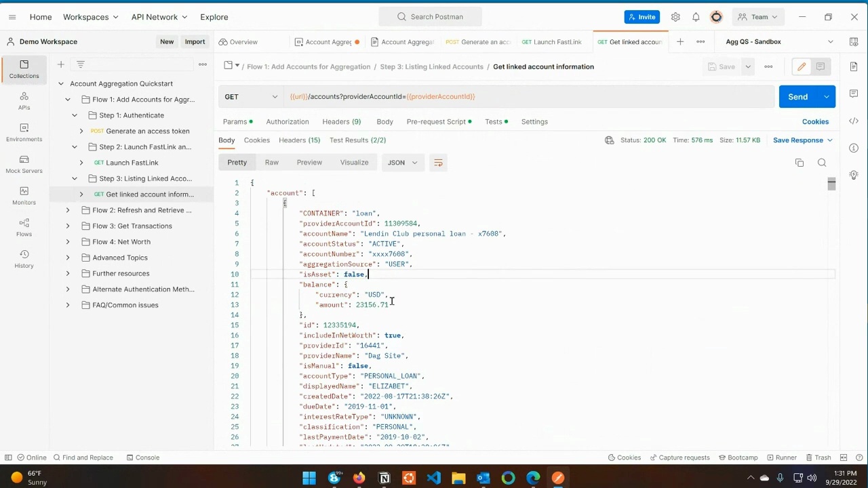Screen dimensions: 868x488
Task: Open Collections sidebar panel
Action: [x=24, y=69]
